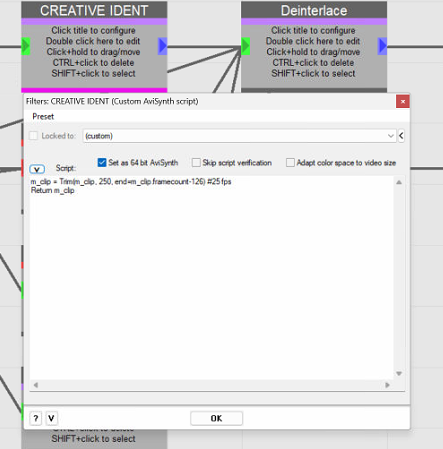Click the left arrow button beside preset dropdown
The width and height of the screenshot is (443, 449).
click(x=401, y=136)
